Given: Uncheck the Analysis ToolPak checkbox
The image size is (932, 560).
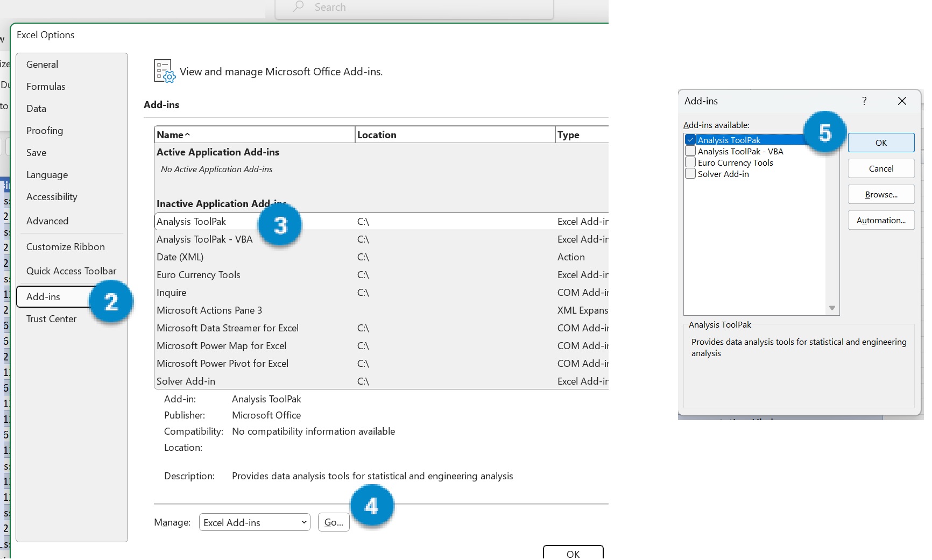Looking at the screenshot, I should (x=690, y=140).
